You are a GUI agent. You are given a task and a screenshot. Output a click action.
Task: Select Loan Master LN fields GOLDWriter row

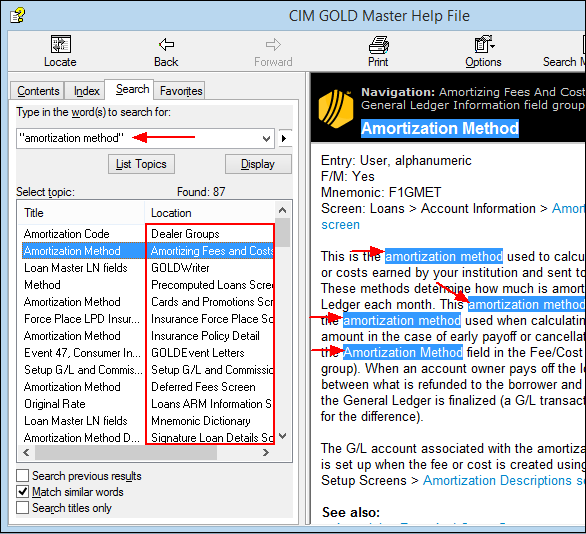(x=148, y=268)
